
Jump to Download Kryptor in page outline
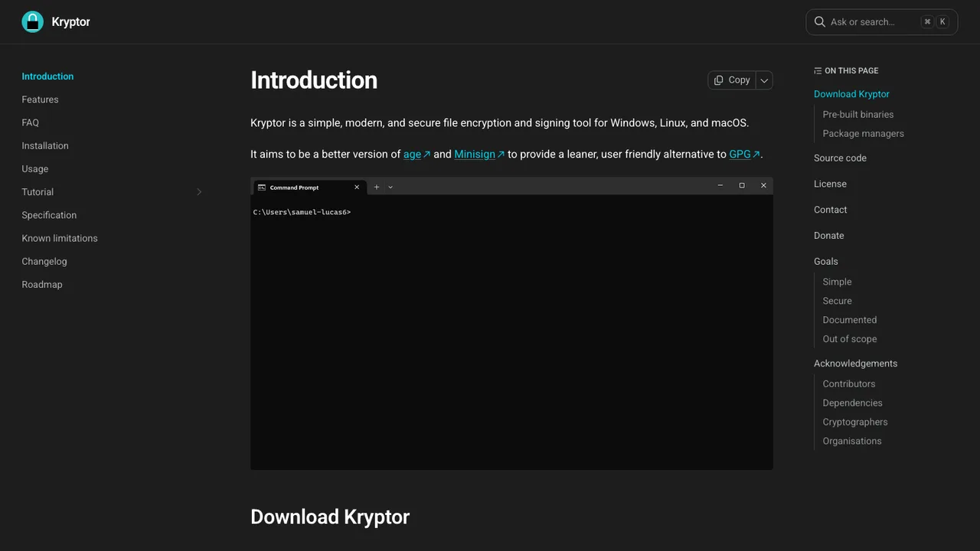(x=851, y=94)
